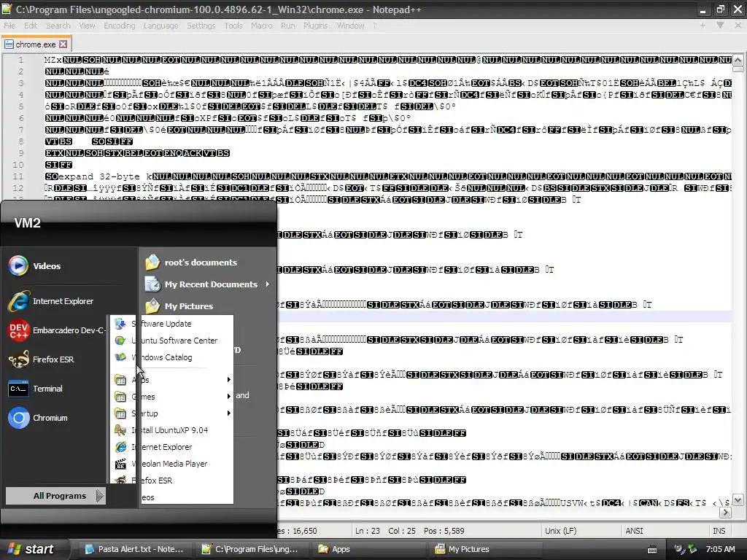Close the chrome.exe tab

point(63,44)
